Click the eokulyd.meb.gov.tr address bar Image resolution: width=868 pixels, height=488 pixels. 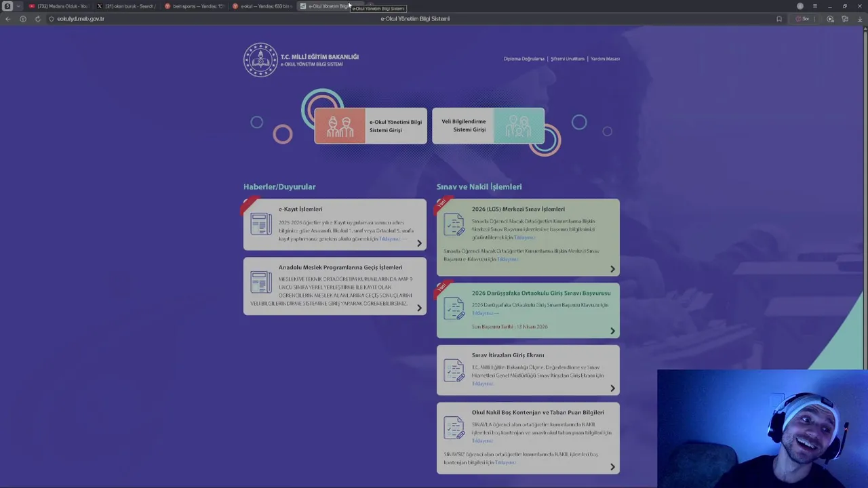(x=81, y=19)
